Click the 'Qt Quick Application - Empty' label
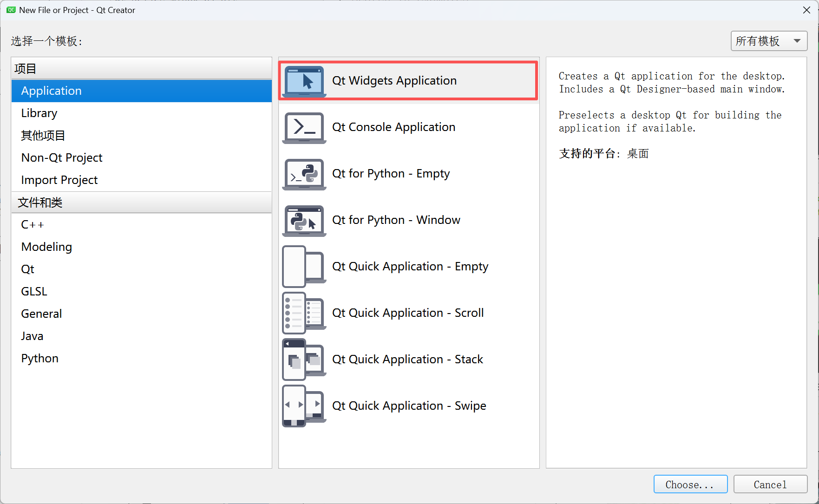The width and height of the screenshot is (819, 504). click(x=410, y=267)
